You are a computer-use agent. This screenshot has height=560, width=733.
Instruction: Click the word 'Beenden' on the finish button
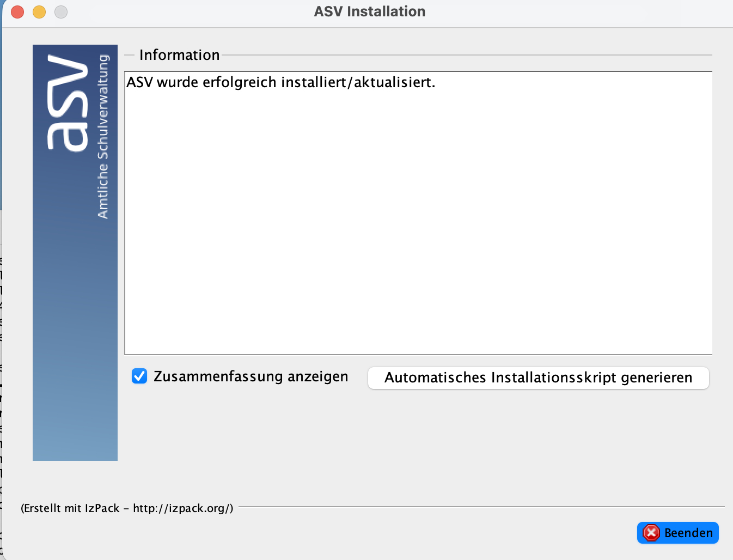pyautogui.click(x=688, y=533)
